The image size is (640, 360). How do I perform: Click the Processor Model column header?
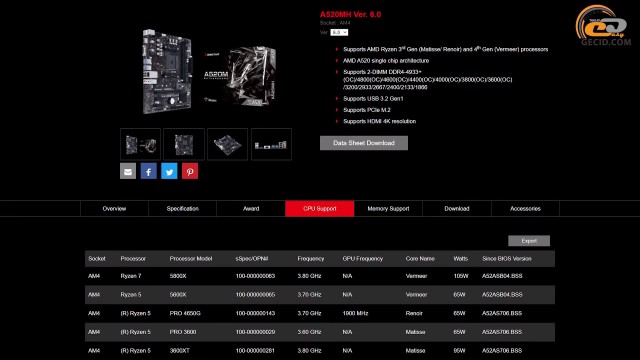click(x=191, y=259)
